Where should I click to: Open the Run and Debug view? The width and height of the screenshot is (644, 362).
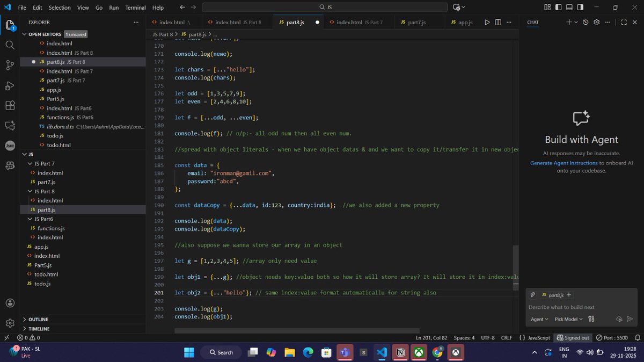click(10, 85)
